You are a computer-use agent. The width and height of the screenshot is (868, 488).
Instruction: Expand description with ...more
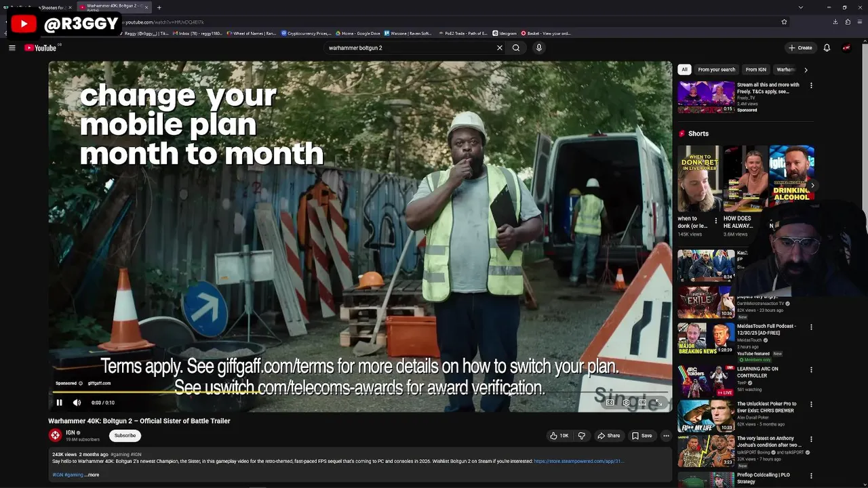92,474
